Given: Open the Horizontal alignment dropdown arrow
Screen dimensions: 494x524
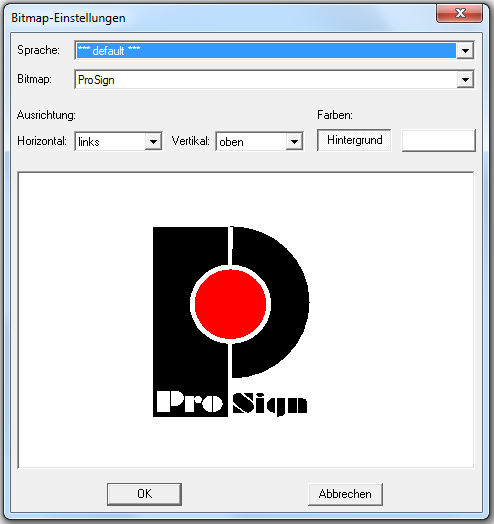Looking at the screenshot, I should 153,141.
